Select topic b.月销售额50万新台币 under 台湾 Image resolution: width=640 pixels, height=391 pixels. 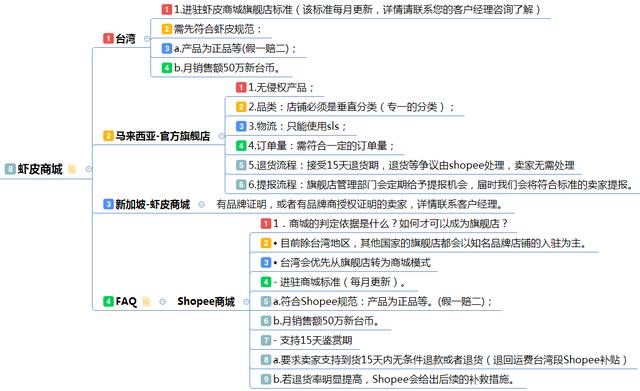coord(227,68)
